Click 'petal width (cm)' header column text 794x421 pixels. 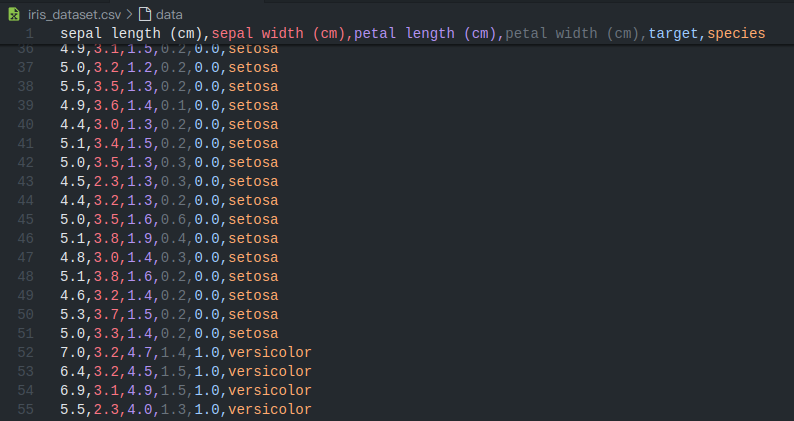[x=573, y=34]
